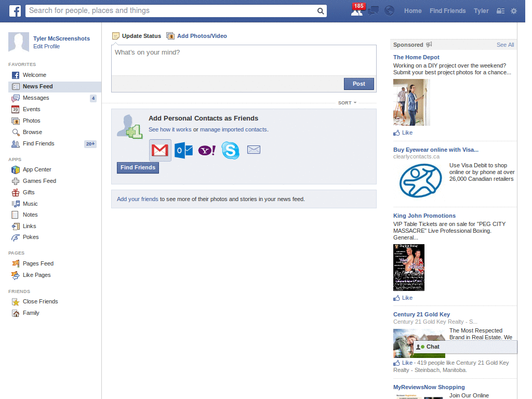Open the Edit Profile link
This screenshot has height=399, width=532.
click(46, 46)
